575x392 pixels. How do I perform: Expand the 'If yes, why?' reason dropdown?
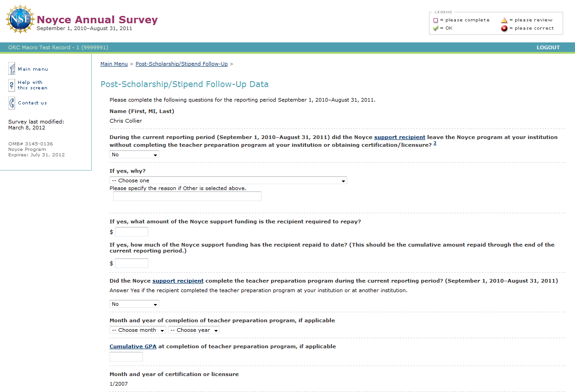(x=228, y=181)
